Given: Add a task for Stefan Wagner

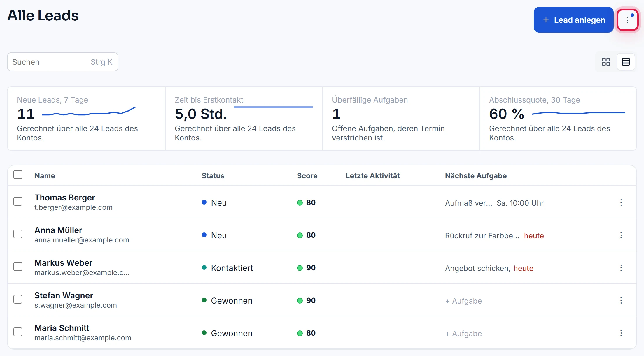Looking at the screenshot, I should tap(463, 301).
